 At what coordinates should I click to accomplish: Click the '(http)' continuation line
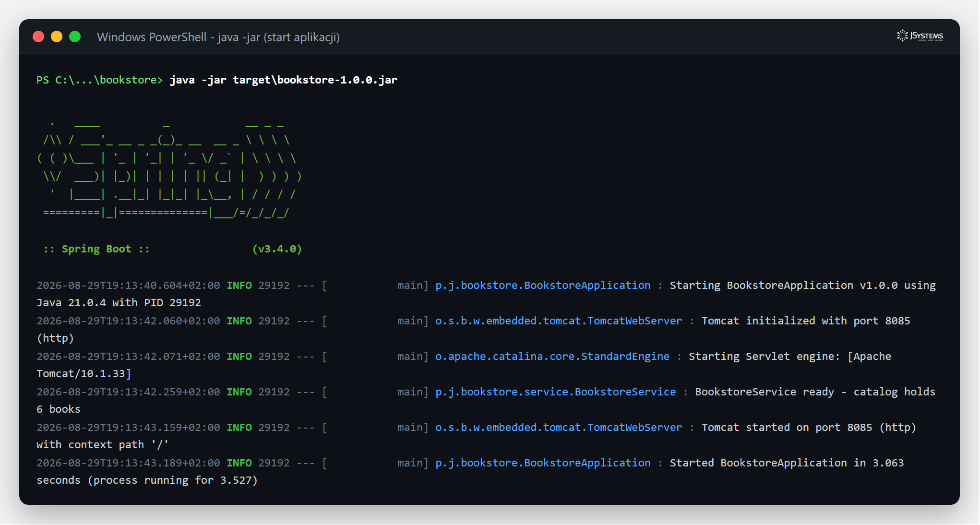point(55,338)
